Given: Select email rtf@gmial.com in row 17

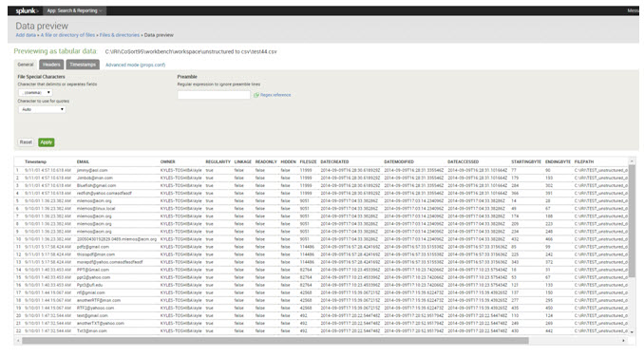Looking at the screenshot, I should pyautogui.click(x=91, y=292).
